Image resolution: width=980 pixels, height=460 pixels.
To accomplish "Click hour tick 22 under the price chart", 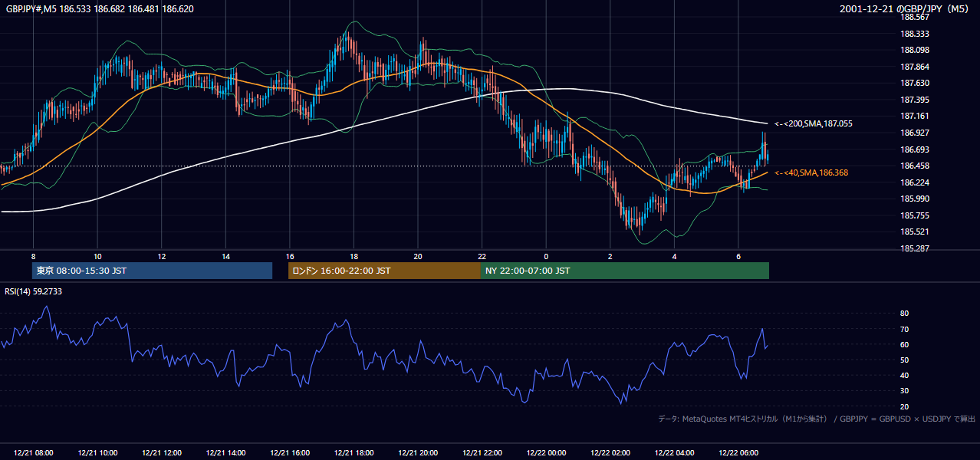I will 482,255.
